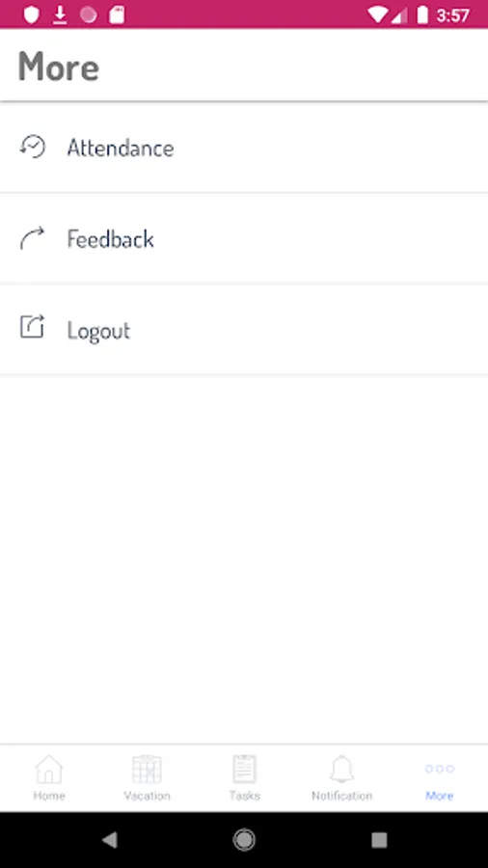Open the Tasks clipboard icon
This screenshot has width=488, height=868.
tap(245, 769)
